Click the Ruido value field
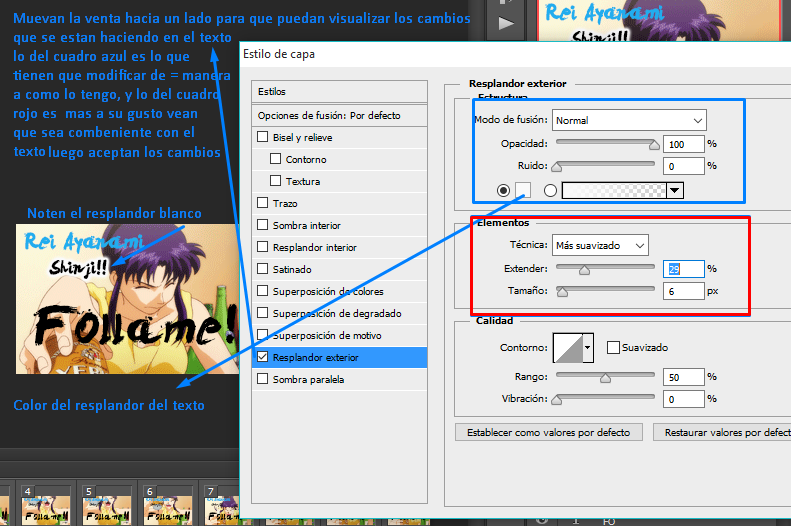The height and width of the screenshot is (526, 791). pos(684,166)
